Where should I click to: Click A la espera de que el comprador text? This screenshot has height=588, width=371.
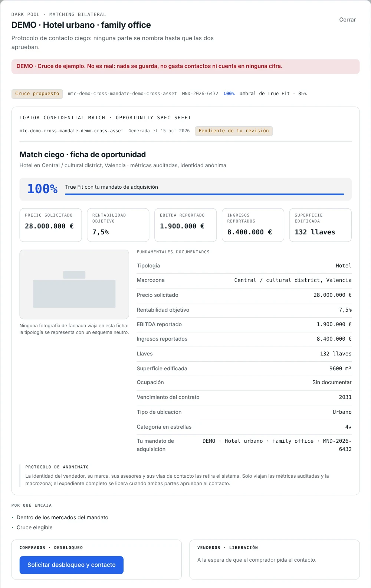point(257,560)
